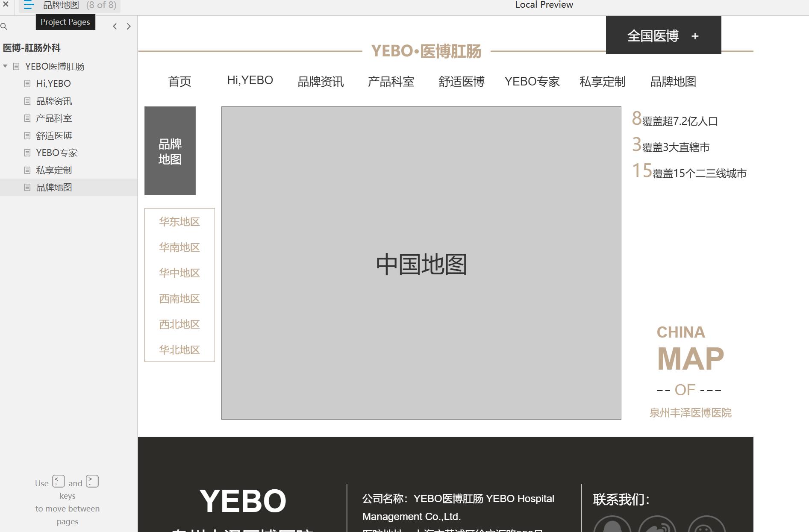Screen dimensions: 809x532
Task: Open the Hi,YEBO page in sidebar
Action: point(53,84)
